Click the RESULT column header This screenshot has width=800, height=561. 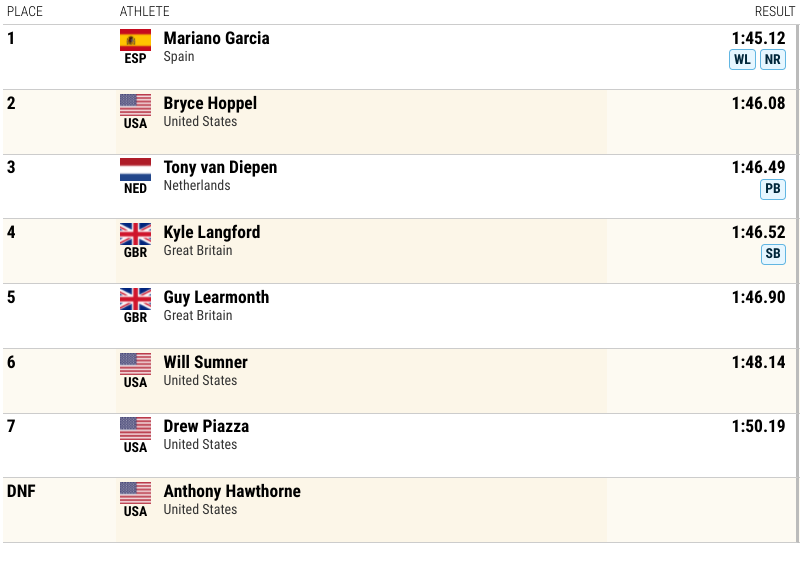click(x=774, y=11)
